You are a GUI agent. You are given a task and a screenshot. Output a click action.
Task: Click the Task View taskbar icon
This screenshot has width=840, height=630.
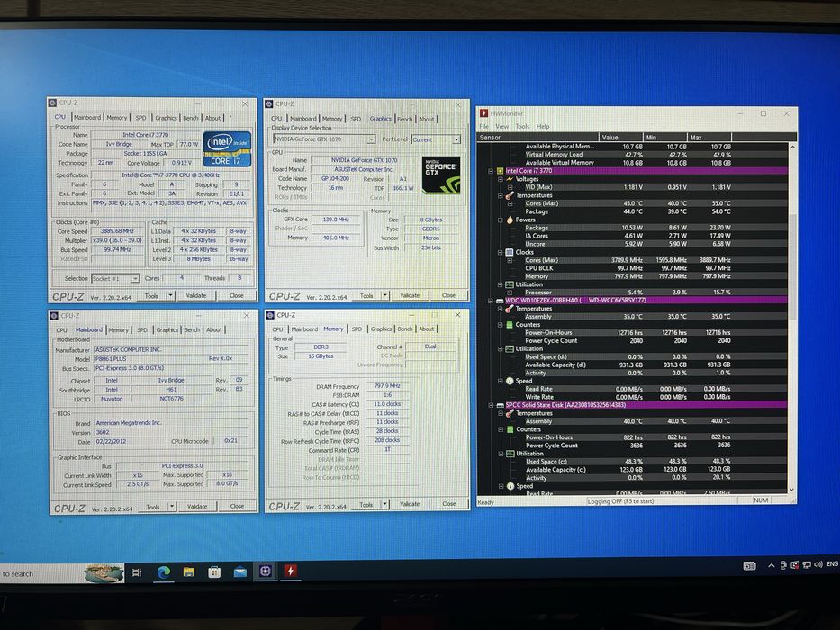137,572
